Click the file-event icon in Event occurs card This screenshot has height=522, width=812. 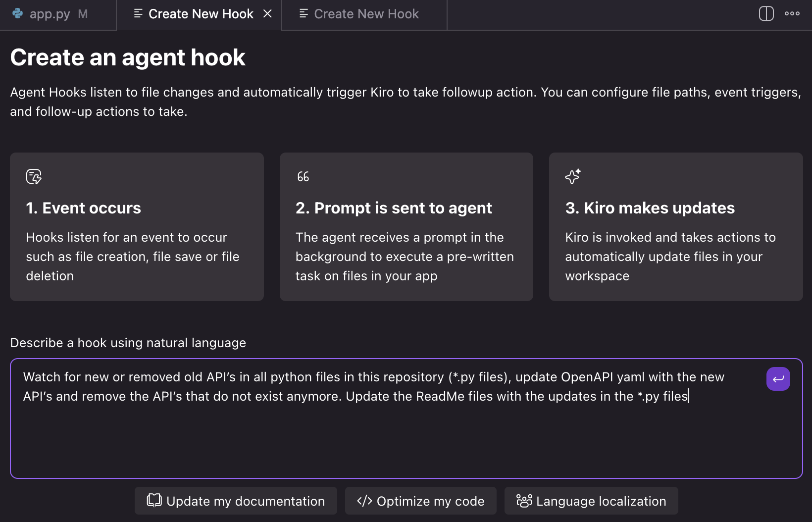(x=33, y=176)
